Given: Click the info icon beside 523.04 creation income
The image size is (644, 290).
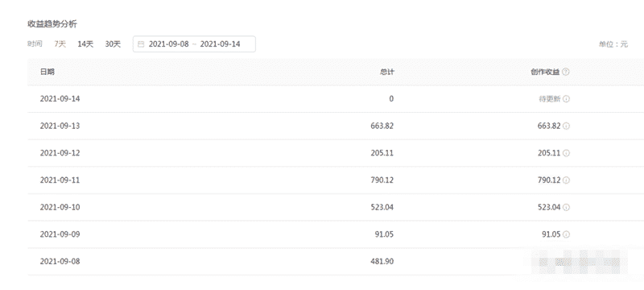Looking at the screenshot, I should pos(567,208).
